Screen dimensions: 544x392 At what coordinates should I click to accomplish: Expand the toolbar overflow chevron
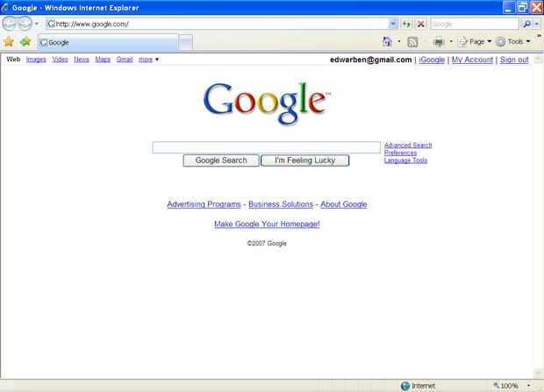[x=540, y=36]
